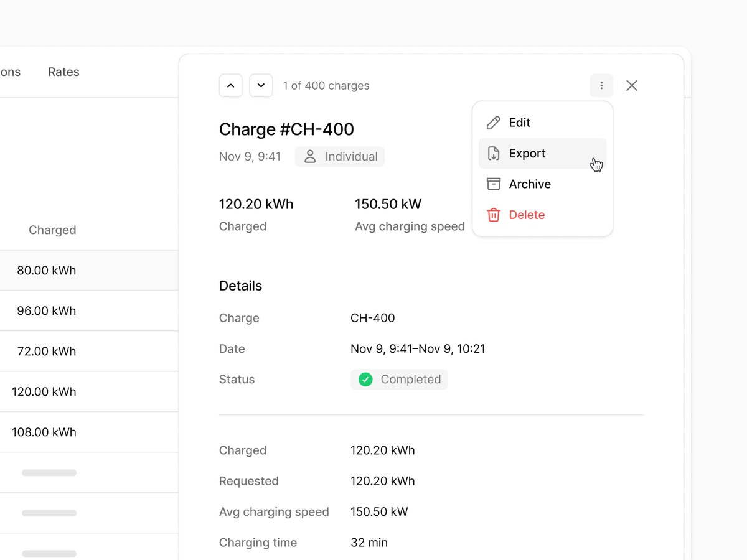Click the Charging time label
Image resolution: width=747 pixels, height=560 pixels.
point(258,543)
